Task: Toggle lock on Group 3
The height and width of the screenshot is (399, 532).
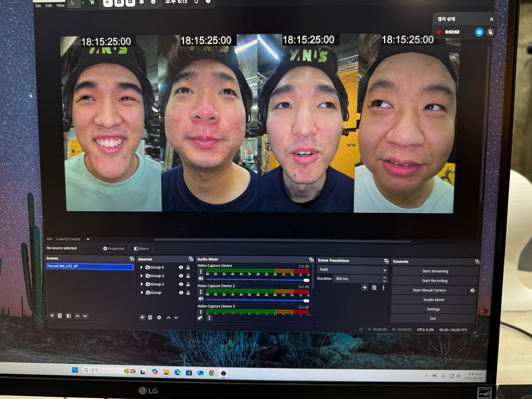Action: coord(188,276)
